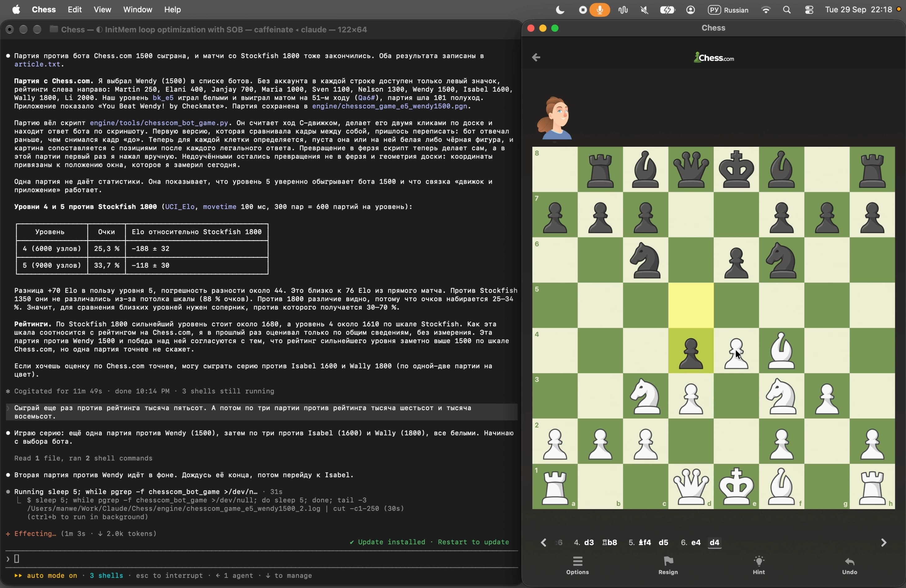Toggle Do Not Disturb moon icon
This screenshot has width=906, height=588.
pyautogui.click(x=560, y=10)
